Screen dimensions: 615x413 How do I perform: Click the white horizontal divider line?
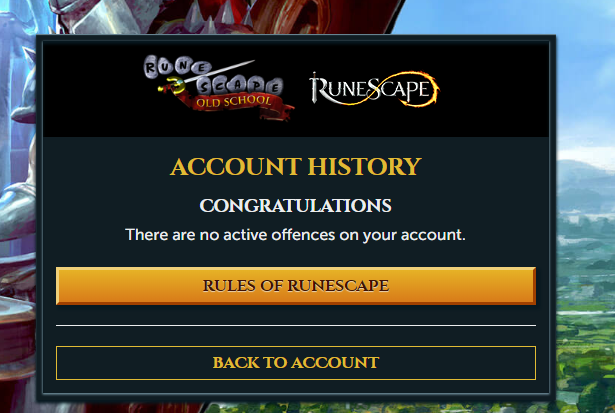(296, 326)
